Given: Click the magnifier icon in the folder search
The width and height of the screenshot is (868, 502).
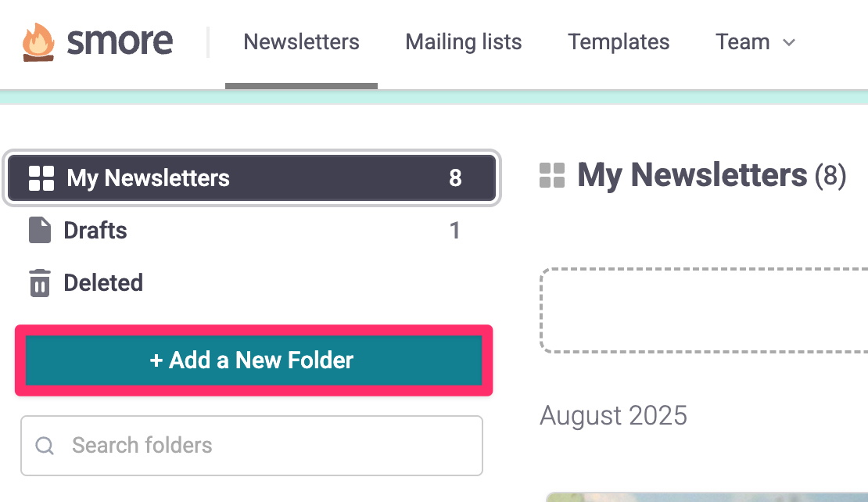Looking at the screenshot, I should pyautogui.click(x=45, y=446).
